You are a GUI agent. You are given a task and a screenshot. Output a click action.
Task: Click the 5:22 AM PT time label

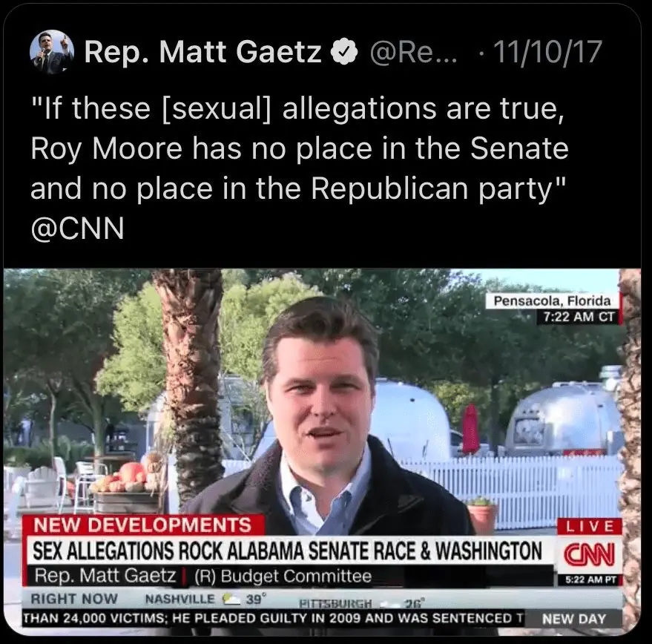click(x=590, y=580)
